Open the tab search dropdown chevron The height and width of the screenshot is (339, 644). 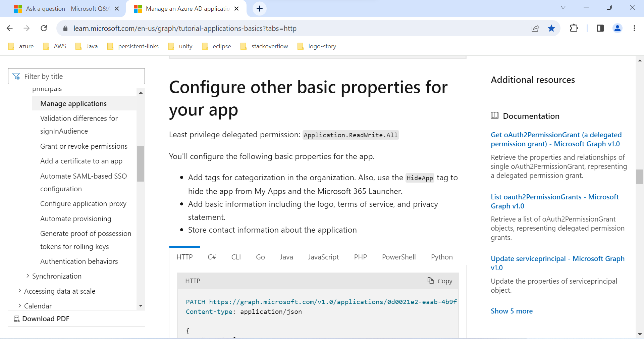pos(563,7)
